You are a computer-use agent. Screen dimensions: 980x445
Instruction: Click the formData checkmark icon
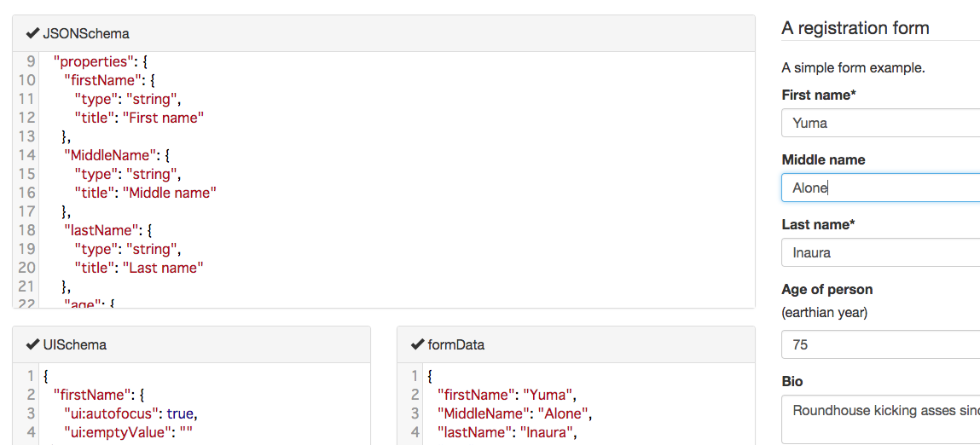pos(417,344)
